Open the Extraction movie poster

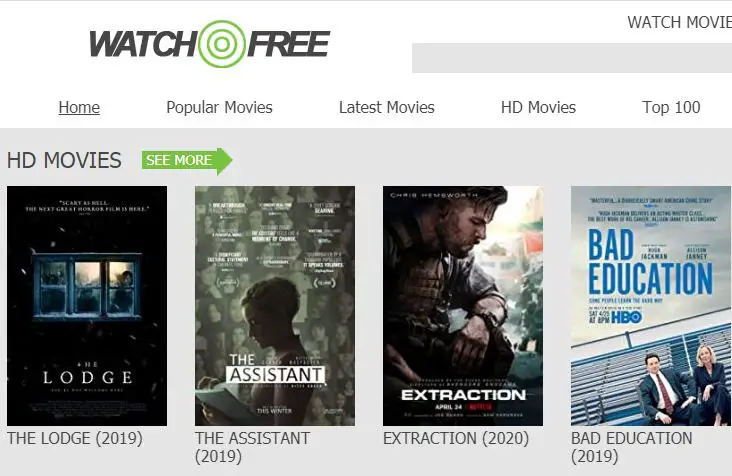pos(463,306)
